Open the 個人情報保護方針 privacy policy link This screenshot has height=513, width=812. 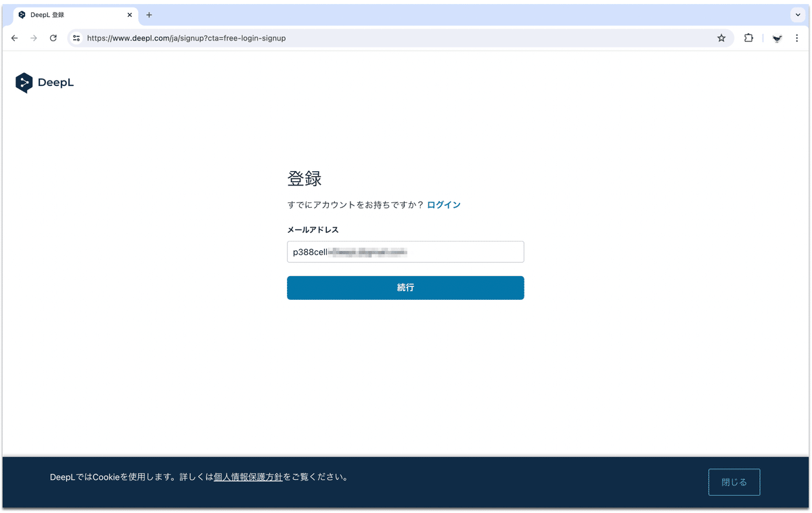[248, 476]
